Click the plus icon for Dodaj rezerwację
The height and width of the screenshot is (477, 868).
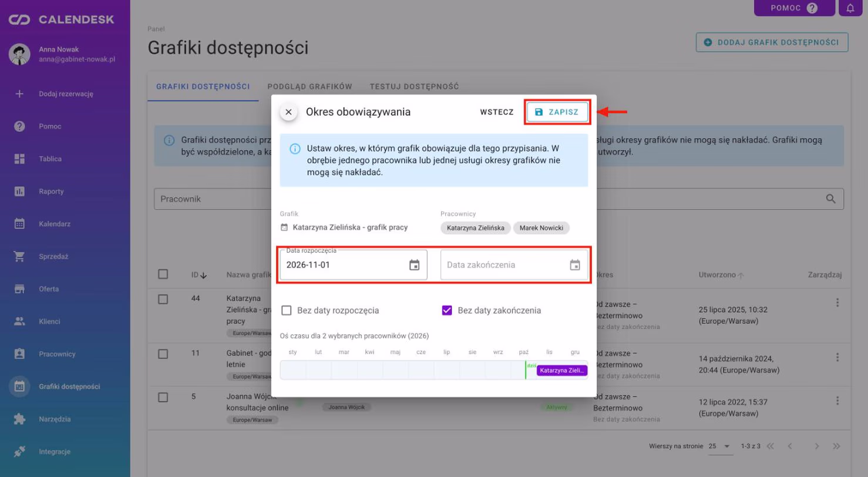coord(19,93)
